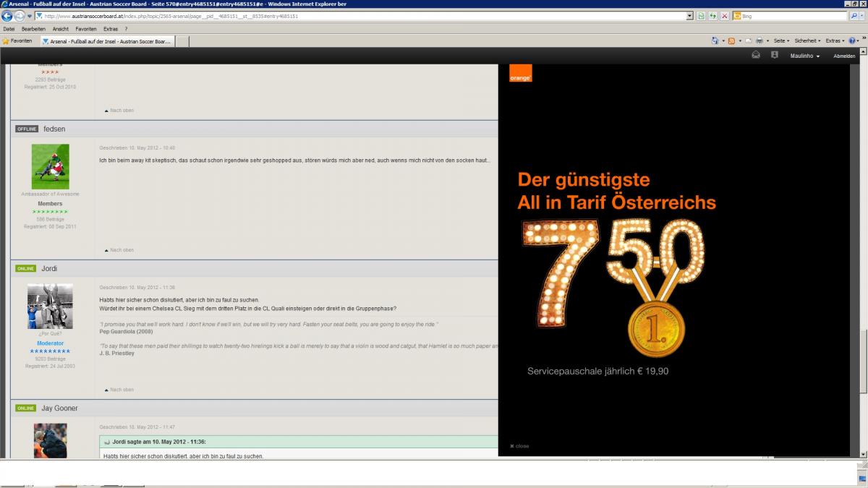Open the forum notifications icon

click(x=775, y=55)
